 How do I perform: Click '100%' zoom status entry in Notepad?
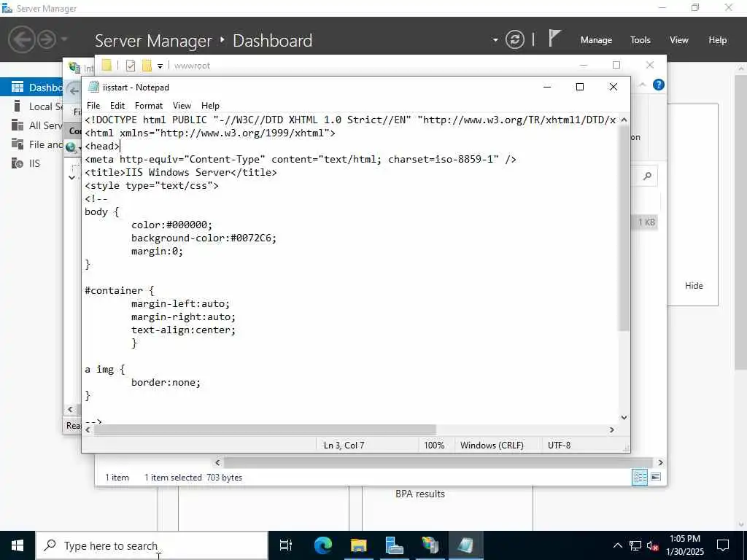(x=433, y=446)
